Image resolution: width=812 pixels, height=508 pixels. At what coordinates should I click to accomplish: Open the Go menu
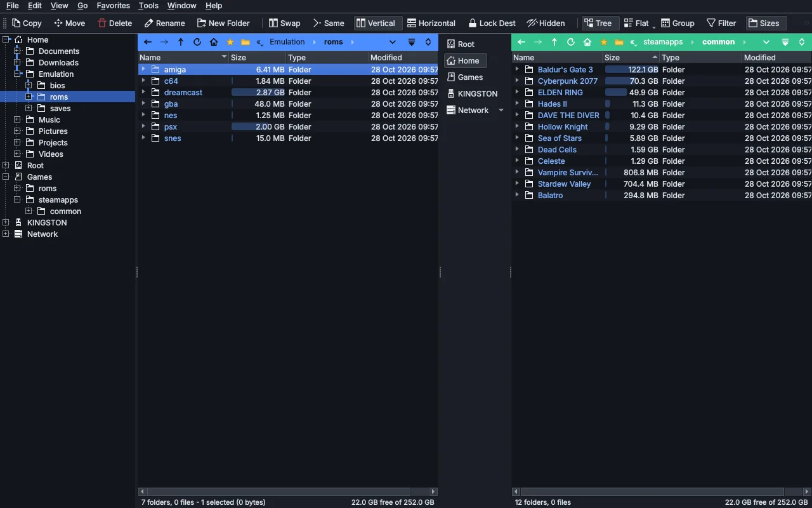pos(82,6)
